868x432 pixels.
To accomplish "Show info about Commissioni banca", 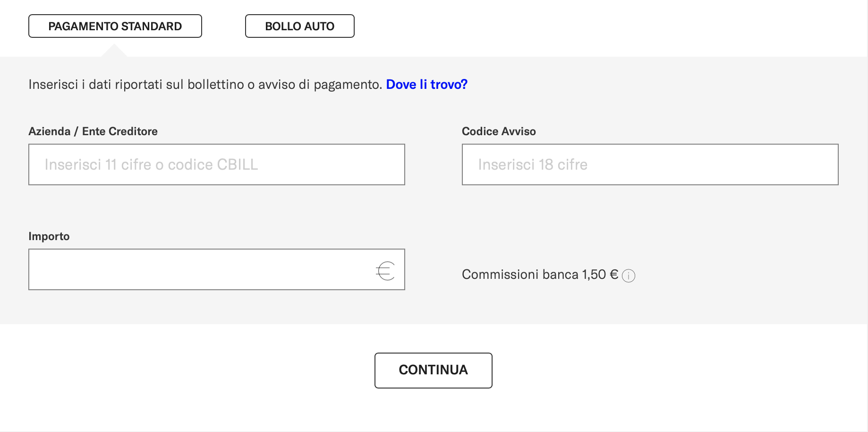I will point(629,276).
